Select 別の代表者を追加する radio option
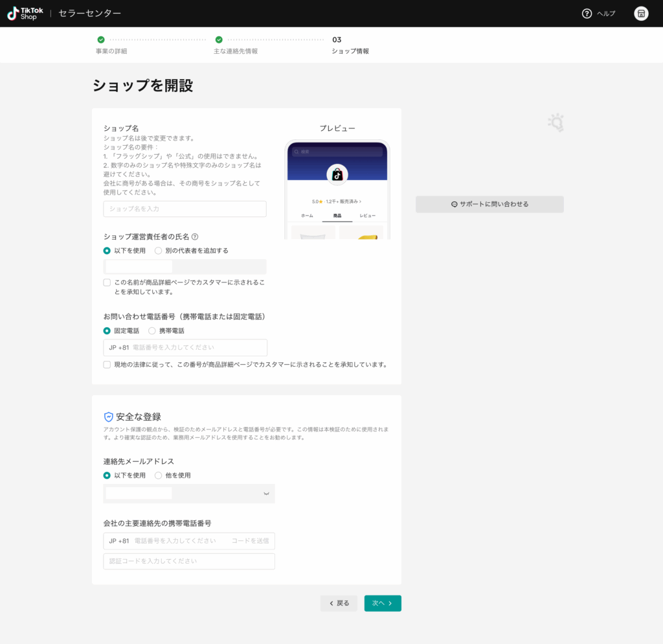 pos(159,251)
